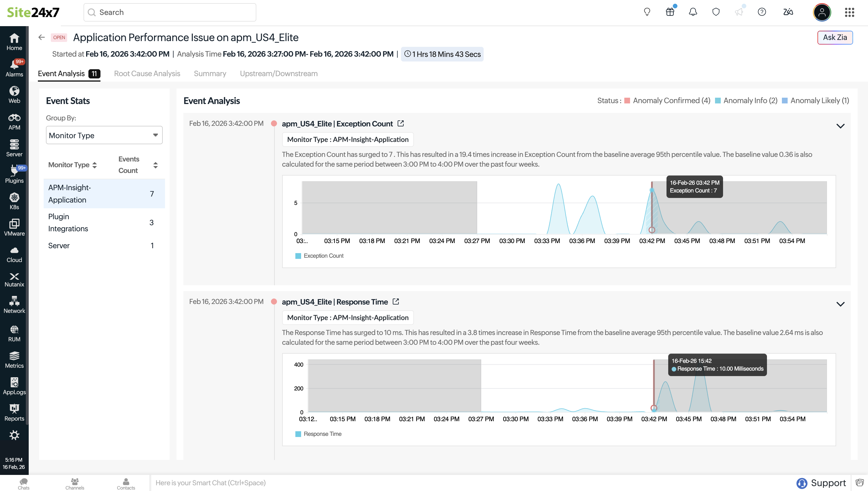Click the notifications bell icon
The width and height of the screenshot is (868, 491).
(693, 12)
